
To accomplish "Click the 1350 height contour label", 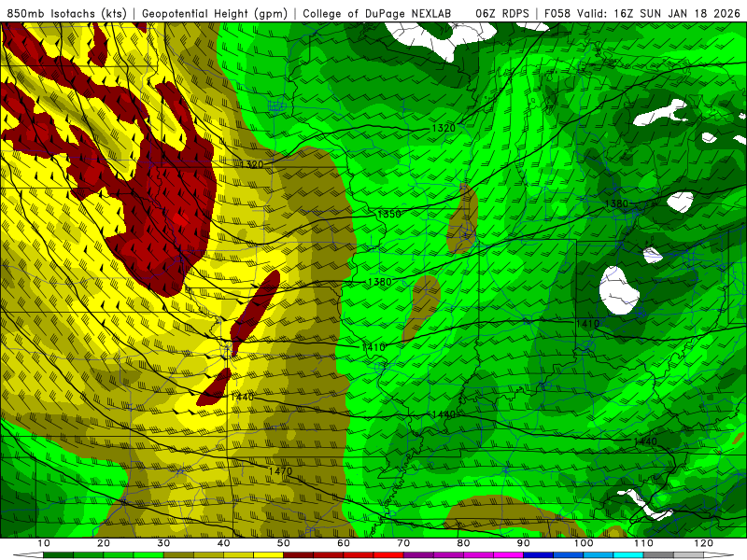I will pyautogui.click(x=388, y=214).
